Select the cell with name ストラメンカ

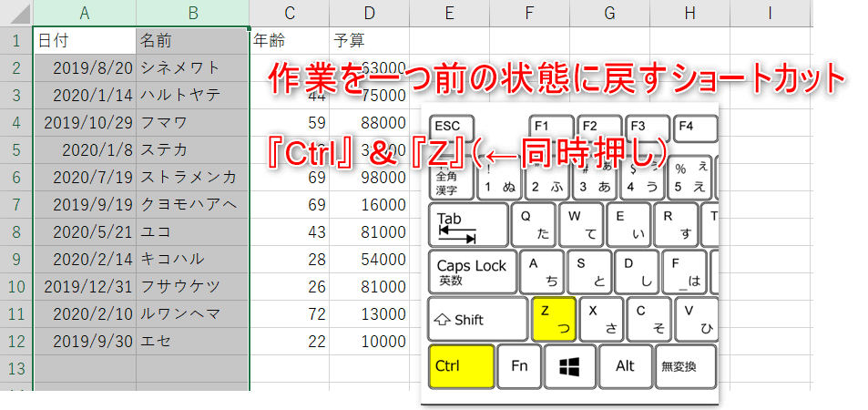[191, 177]
